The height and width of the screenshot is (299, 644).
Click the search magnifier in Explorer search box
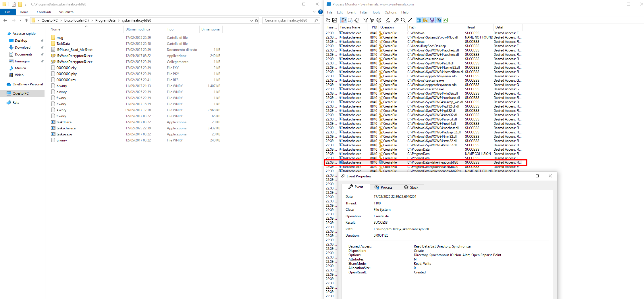[x=316, y=20]
